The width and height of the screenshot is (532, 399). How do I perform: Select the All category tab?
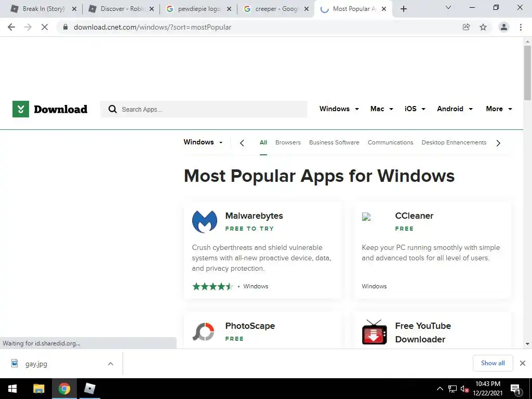tap(263, 142)
